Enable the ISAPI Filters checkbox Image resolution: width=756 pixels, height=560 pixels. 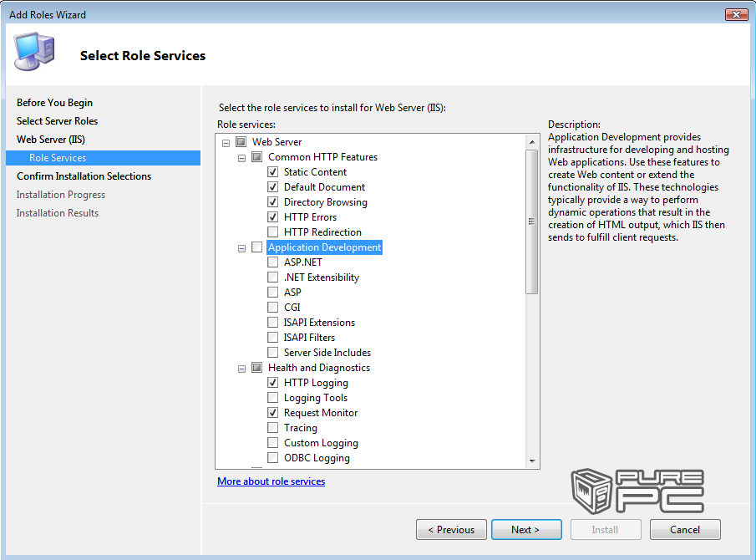coord(273,337)
